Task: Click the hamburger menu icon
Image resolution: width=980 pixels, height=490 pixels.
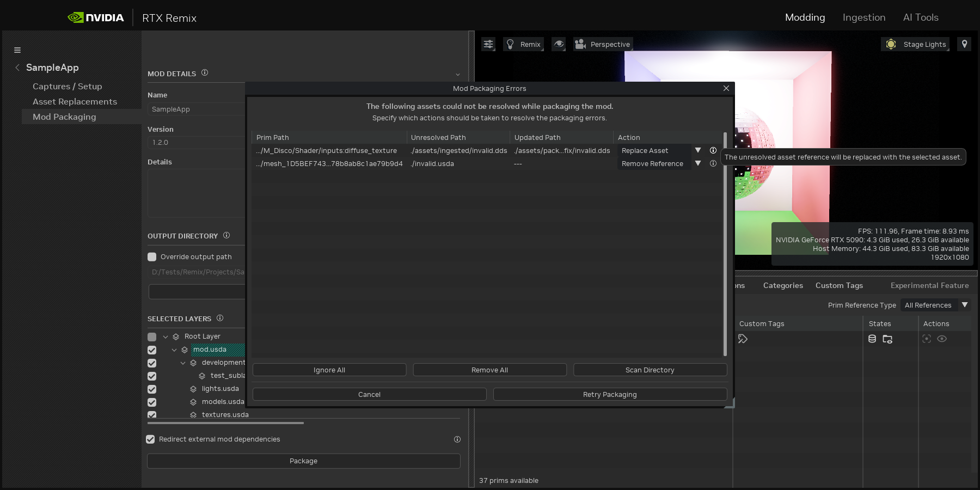Action: tap(17, 50)
